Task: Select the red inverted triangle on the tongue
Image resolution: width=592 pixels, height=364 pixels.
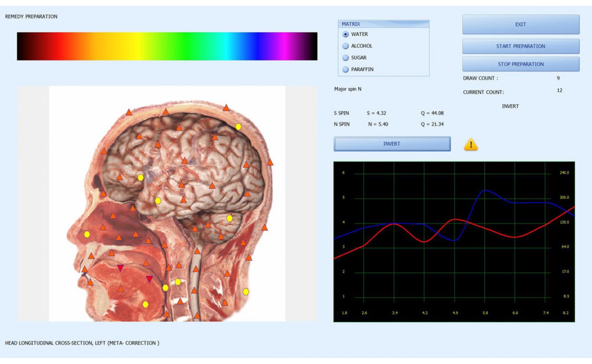Action: tap(120, 268)
